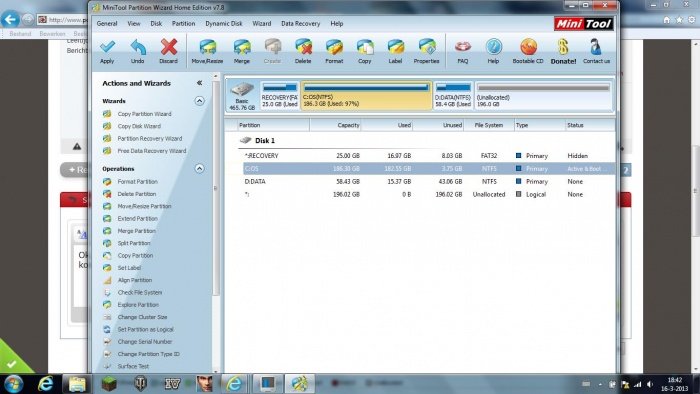
Task: Open the Dynamic Disk menu
Action: coord(224,24)
